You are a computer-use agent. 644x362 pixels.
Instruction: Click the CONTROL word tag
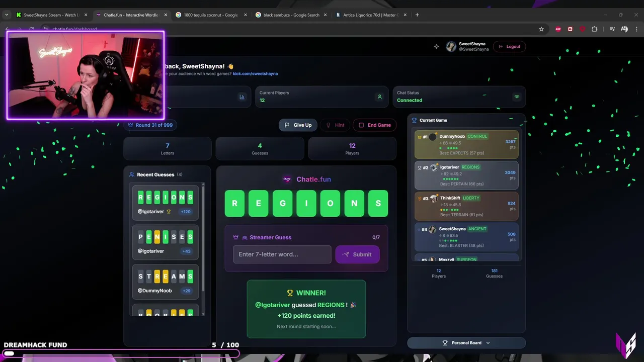477,136
